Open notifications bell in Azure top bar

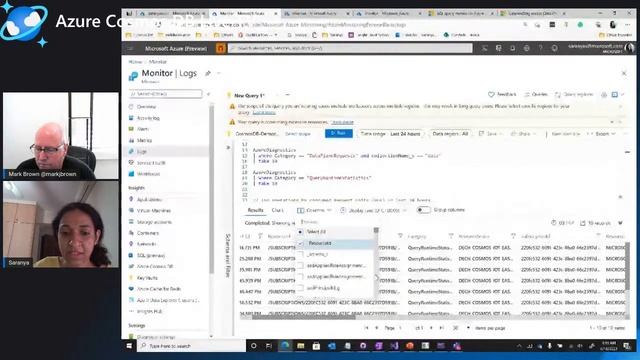click(512, 48)
